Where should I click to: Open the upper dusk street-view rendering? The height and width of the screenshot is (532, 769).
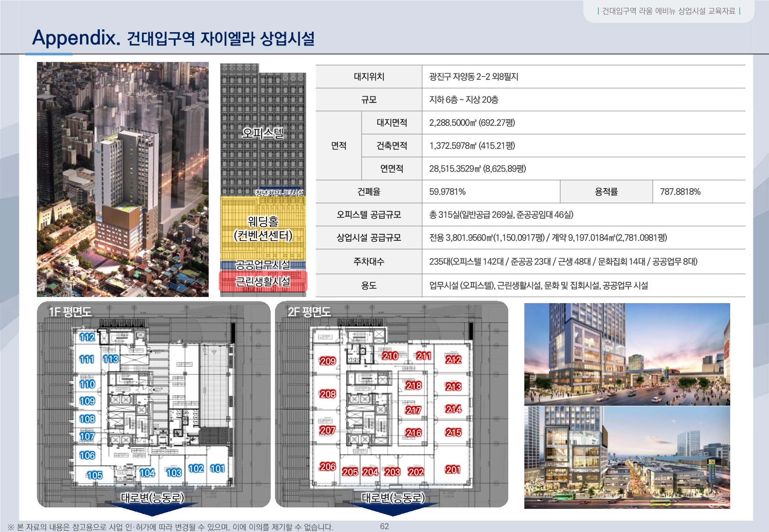tap(627, 354)
